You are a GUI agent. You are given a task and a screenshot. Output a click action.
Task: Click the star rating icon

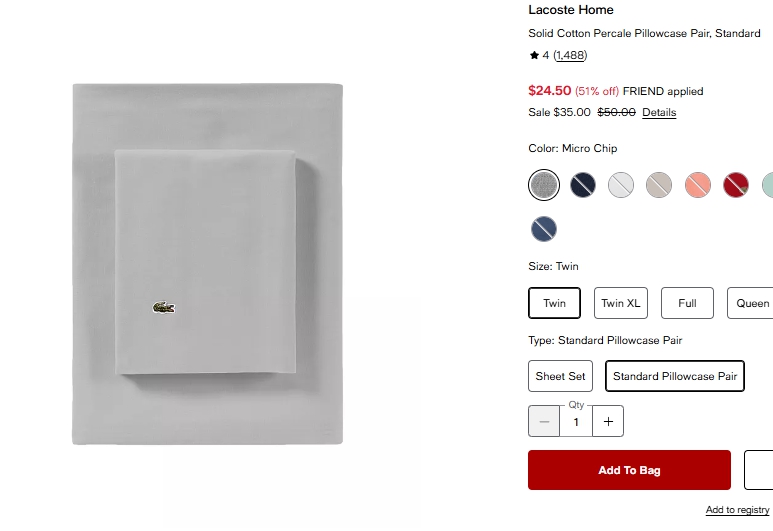534,55
